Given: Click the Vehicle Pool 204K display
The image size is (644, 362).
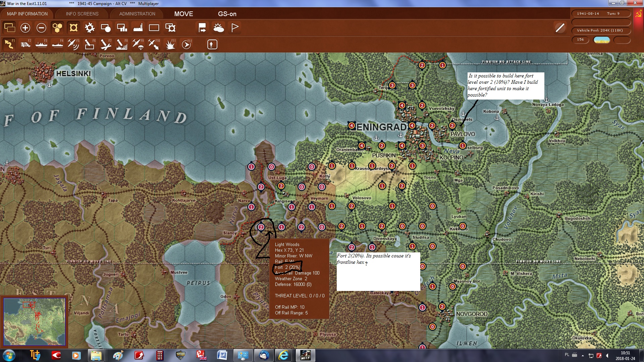Looking at the screenshot, I should [600, 30].
